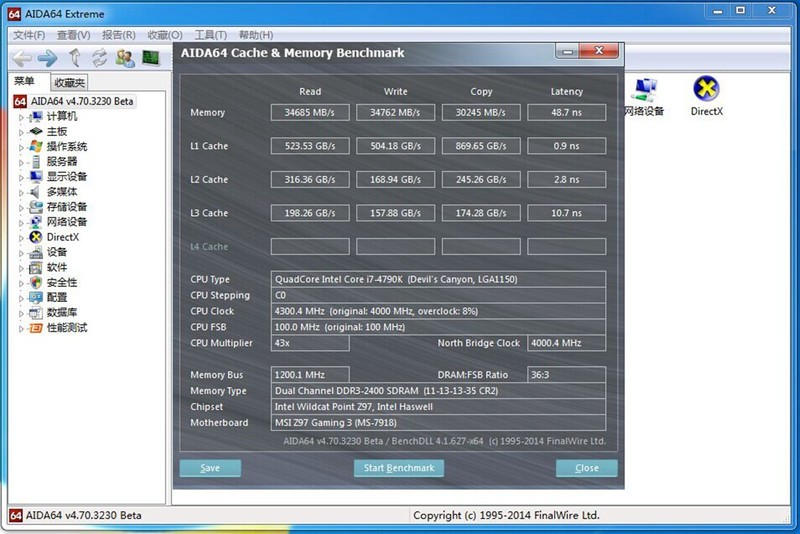
Task: Click the Start Benchmark button
Action: click(x=399, y=468)
